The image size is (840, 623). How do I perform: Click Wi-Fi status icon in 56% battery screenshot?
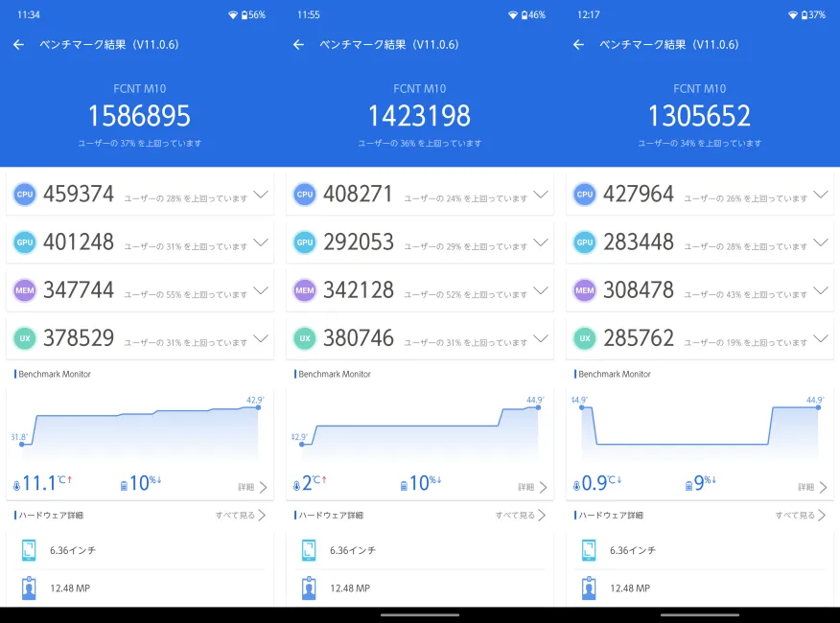[232, 15]
